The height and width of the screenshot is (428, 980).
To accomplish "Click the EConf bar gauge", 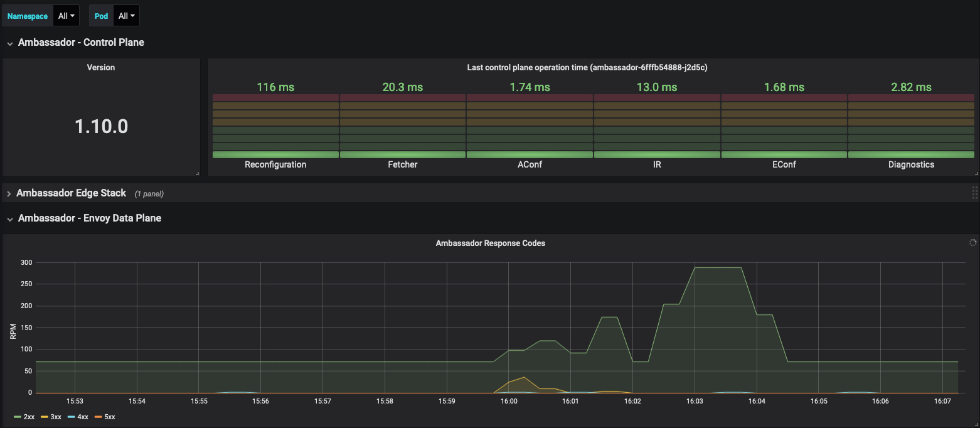I will pos(784,126).
